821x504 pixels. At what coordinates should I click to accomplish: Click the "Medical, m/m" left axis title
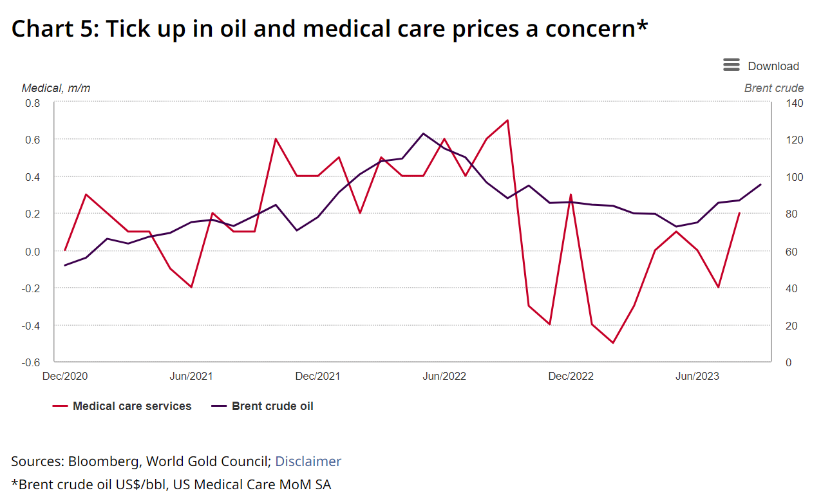[56, 88]
